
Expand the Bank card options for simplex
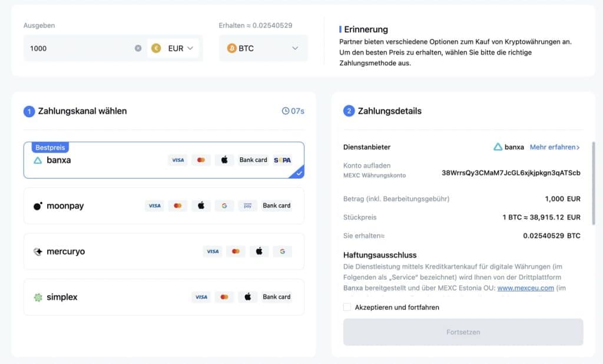point(276,297)
